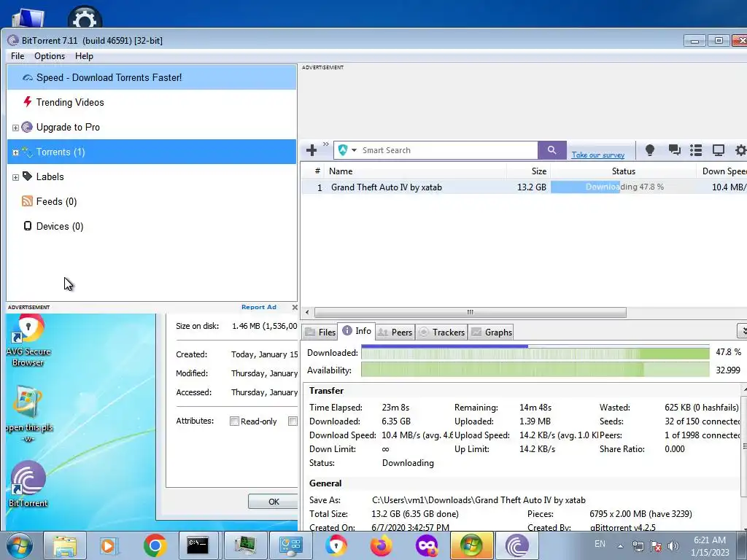
Task: Click the Devices phone icon
Action: (x=28, y=226)
